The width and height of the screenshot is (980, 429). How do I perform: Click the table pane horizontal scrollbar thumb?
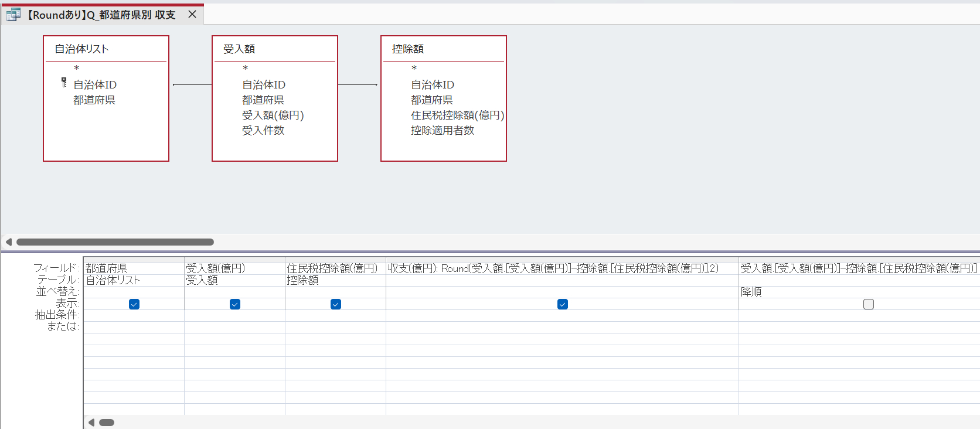point(115,242)
